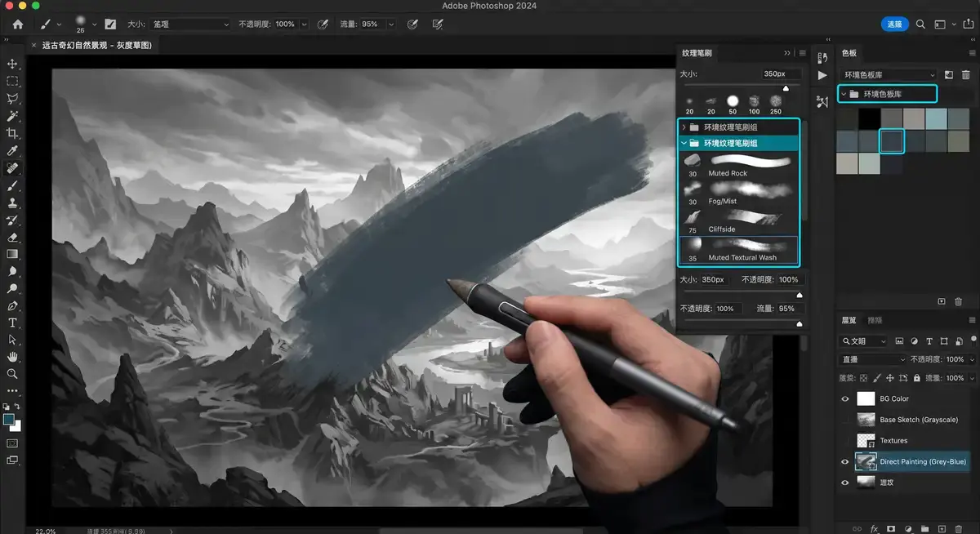The height and width of the screenshot is (534, 980).
Task: Click the lock all padlock icon
Action: coord(916,379)
